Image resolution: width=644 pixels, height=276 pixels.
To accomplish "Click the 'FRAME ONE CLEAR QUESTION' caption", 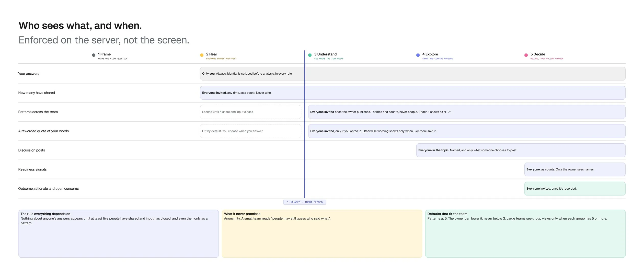I will (x=113, y=59).
